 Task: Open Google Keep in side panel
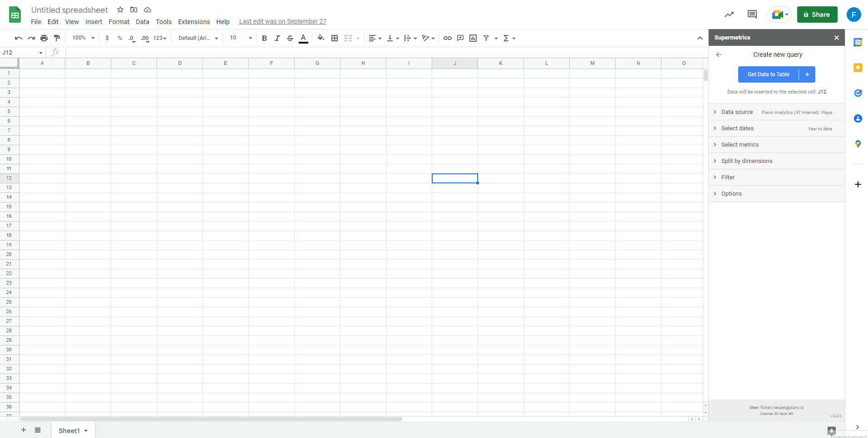point(858,68)
